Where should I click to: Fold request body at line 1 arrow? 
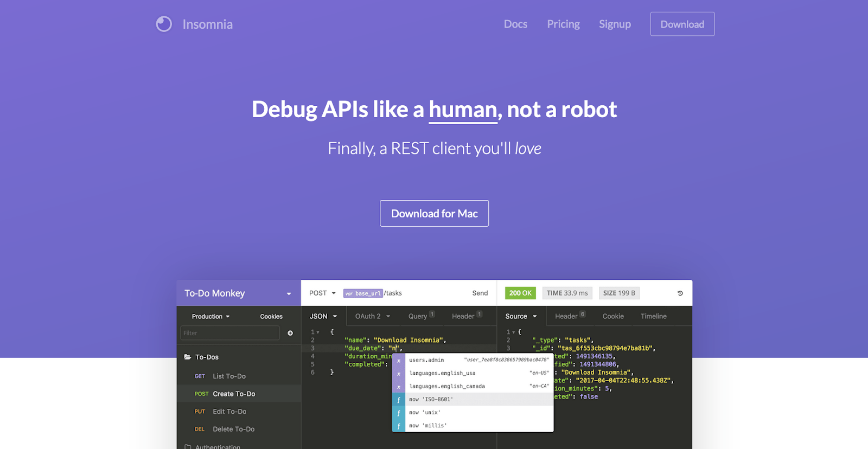pyautogui.click(x=318, y=332)
